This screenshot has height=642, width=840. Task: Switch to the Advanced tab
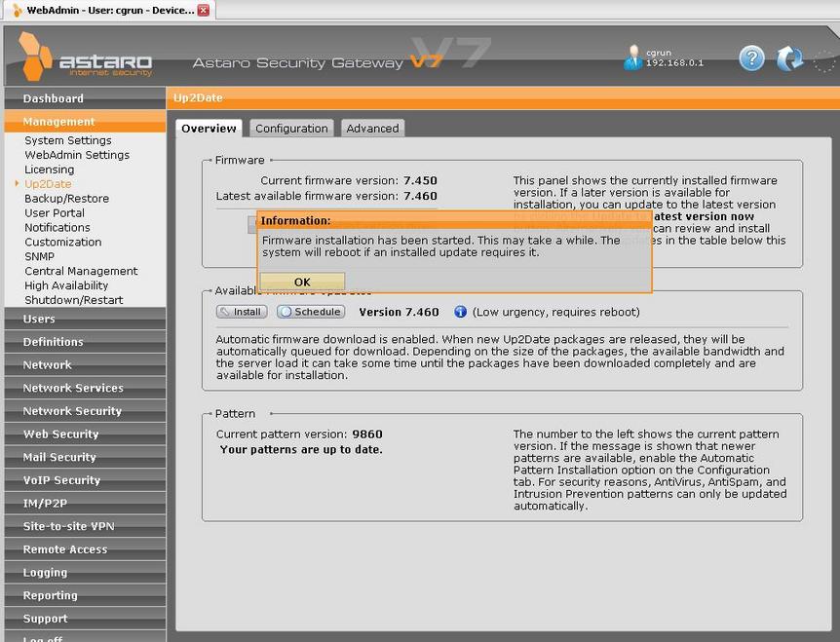[372, 129]
